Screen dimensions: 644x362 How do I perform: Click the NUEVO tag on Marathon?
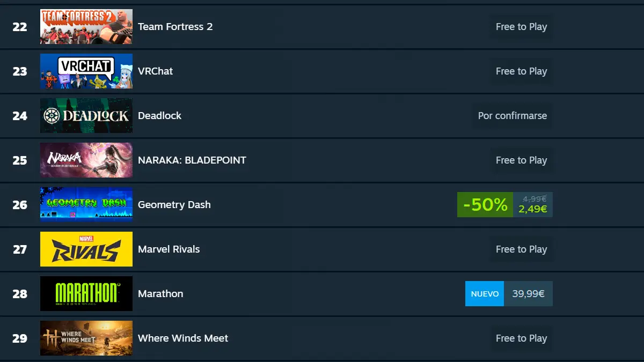pos(485,294)
